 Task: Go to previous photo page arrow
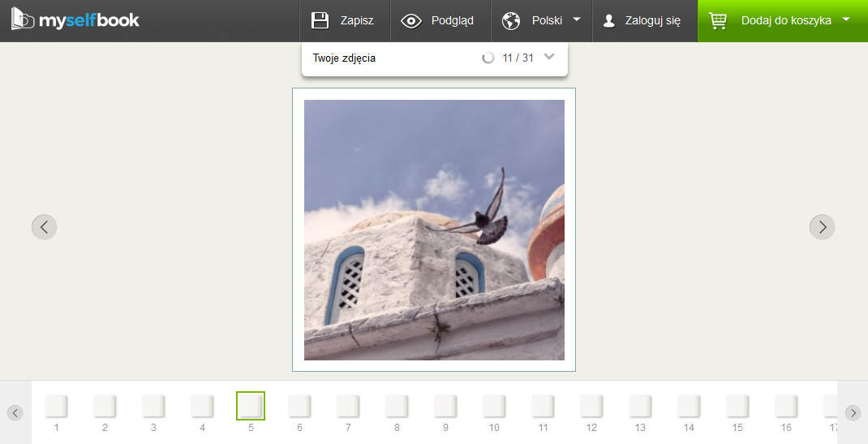(x=45, y=227)
